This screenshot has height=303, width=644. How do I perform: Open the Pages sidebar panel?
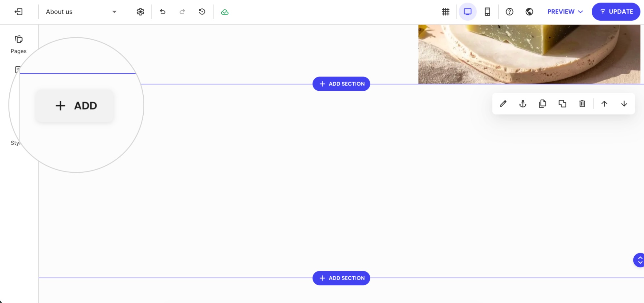pos(19,45)
